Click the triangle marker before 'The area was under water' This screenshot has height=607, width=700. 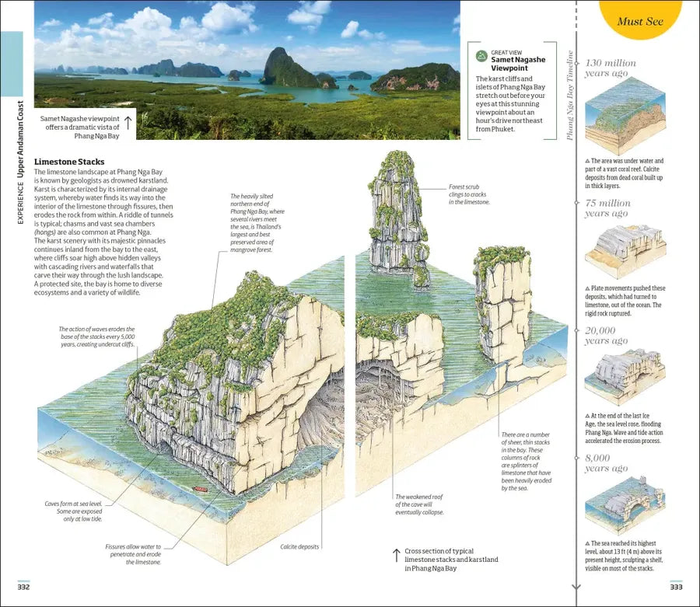point(587,162)
